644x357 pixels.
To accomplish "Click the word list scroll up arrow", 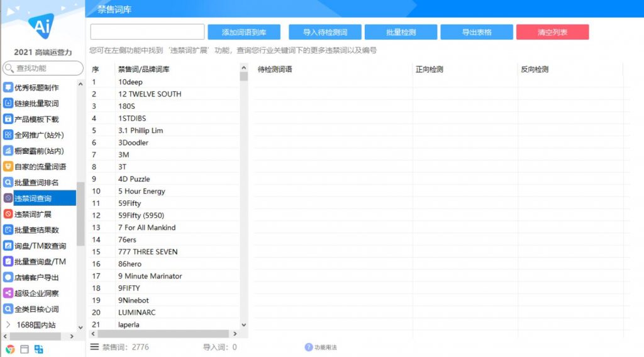I will point(244,67).
